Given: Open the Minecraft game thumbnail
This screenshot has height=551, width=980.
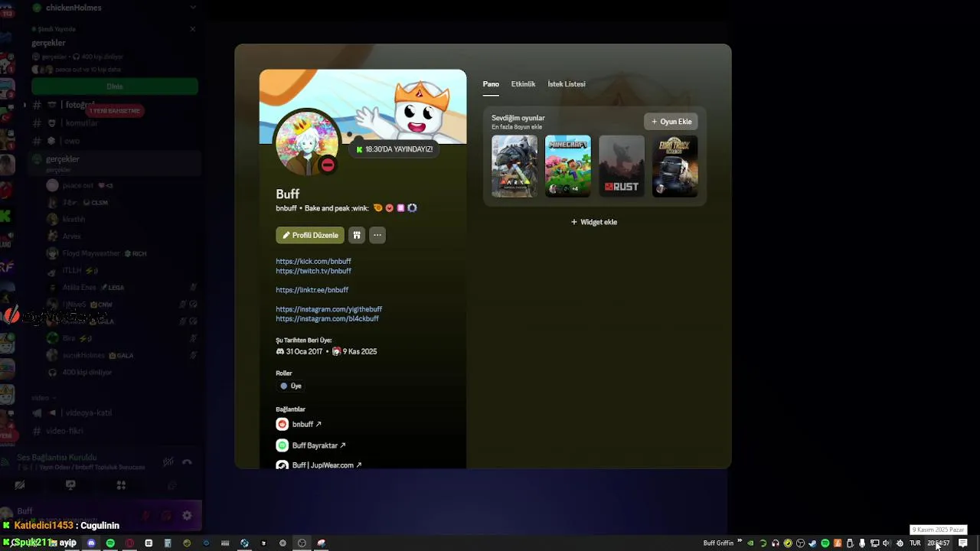Looking at the screenshot, I should click(x=568, y=166).
